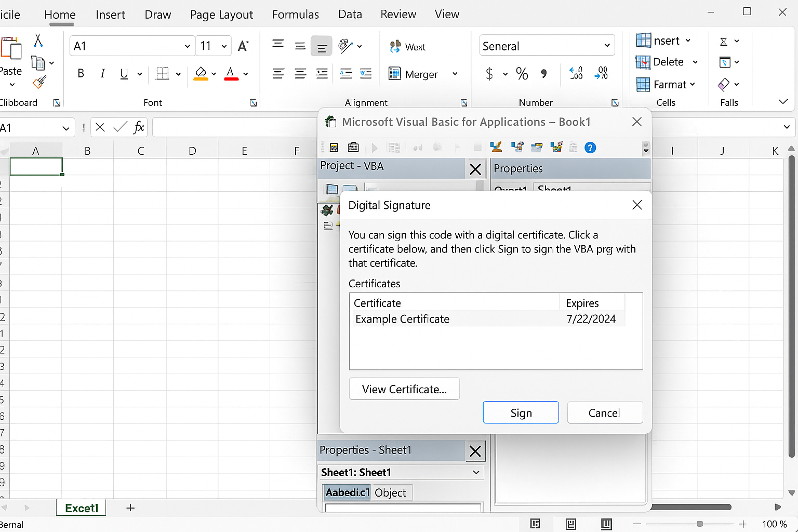Viewport: 798px width, 532px height.
Task: Select the Example Certificate row
Action: [x=489, y=319]
